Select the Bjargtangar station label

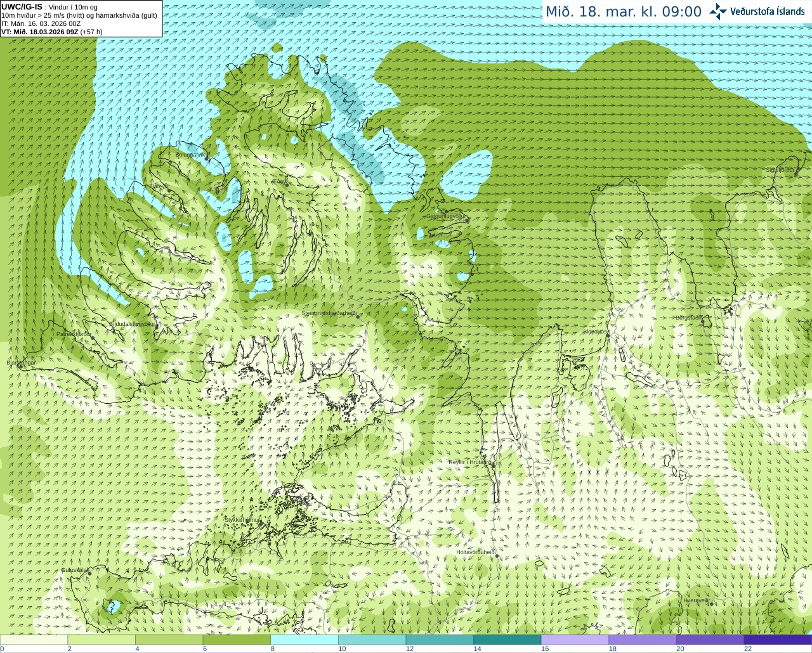tap(21, 363)
